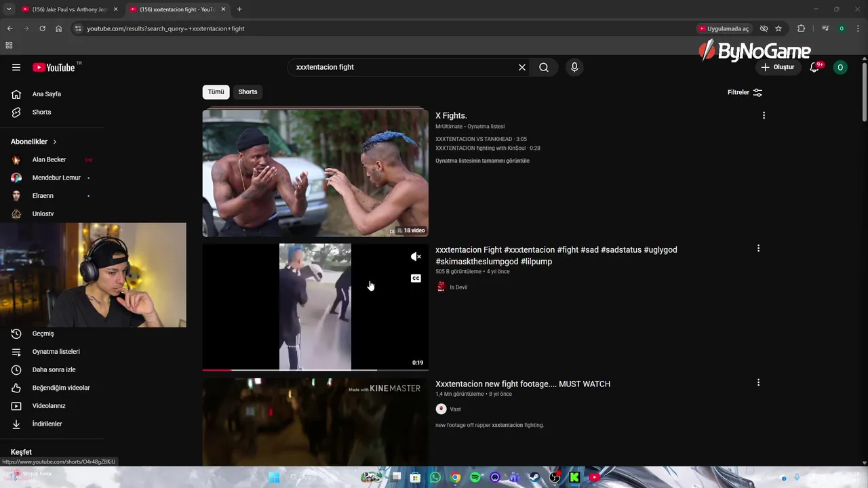Clear the search box with the X icon
Viewport: 868px width, 488px height.
click(x=522, y=67)
